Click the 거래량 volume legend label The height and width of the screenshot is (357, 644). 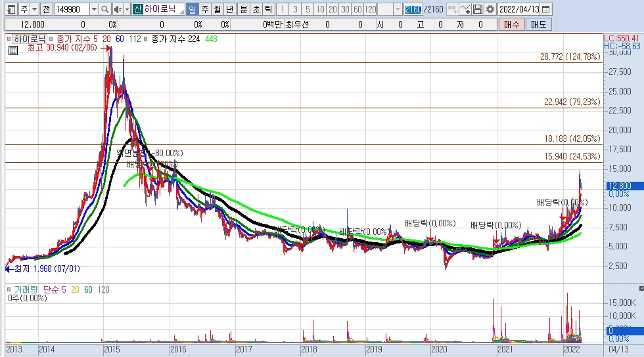tap(26, 289)
